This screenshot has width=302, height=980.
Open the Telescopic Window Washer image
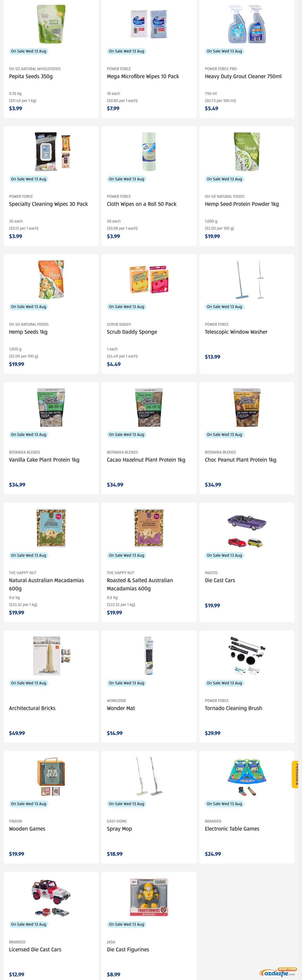(x=247, y=279)
